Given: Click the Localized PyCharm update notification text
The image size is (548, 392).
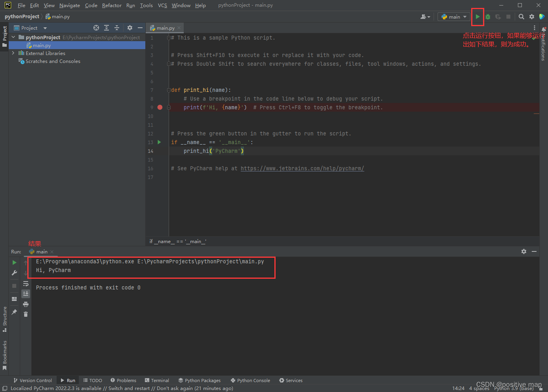Looking at the screenshot, I should [x=122, y=388].
